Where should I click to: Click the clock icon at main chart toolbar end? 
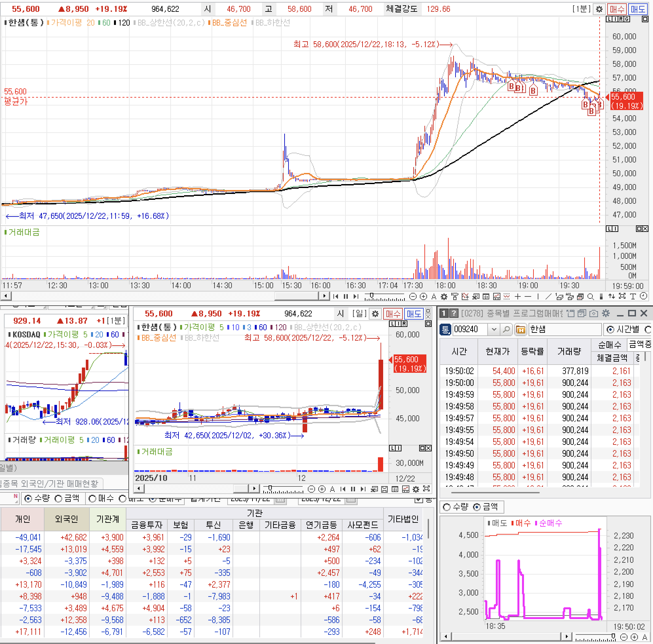point(644,296)
